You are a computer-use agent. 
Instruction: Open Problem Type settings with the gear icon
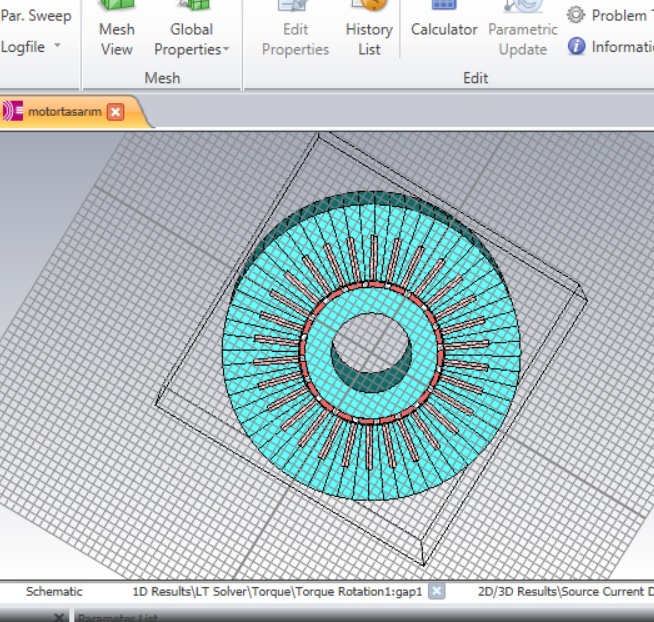pos(576,15)
